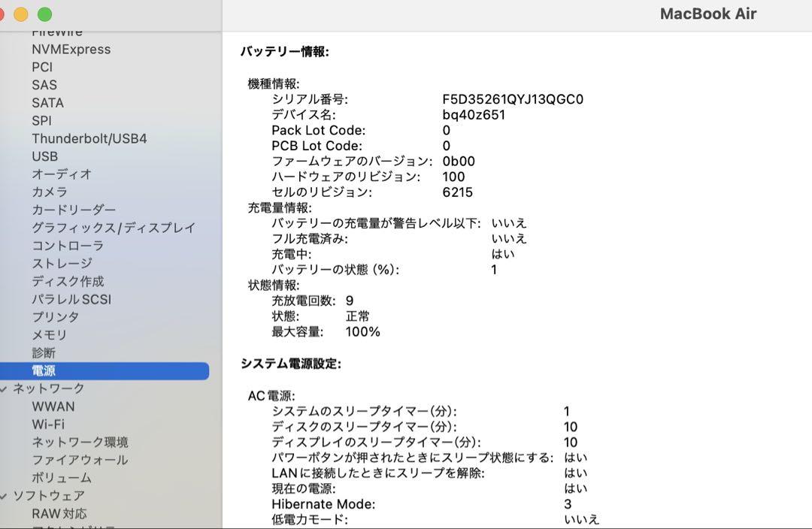Open メモリ details
The image size is (812, 529).
coord(49,335)
